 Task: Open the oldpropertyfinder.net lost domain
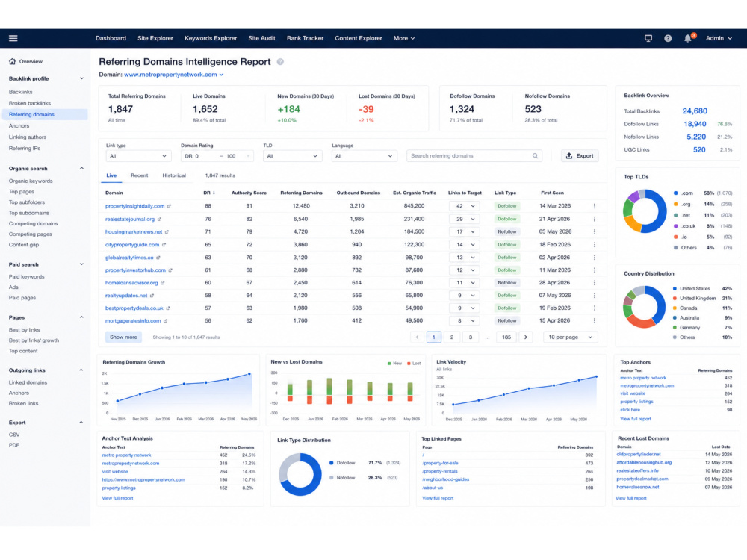coord(639,454)
